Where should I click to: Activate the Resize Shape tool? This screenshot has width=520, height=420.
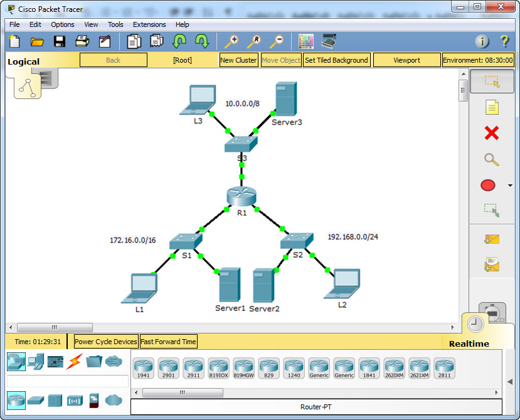point(491,211)
